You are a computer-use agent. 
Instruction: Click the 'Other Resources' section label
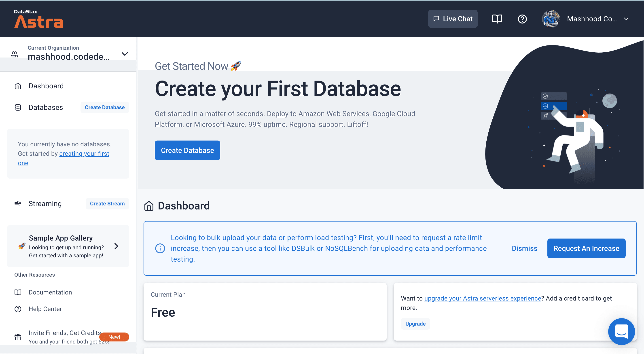pyautogui.click(x=34, y=275)
